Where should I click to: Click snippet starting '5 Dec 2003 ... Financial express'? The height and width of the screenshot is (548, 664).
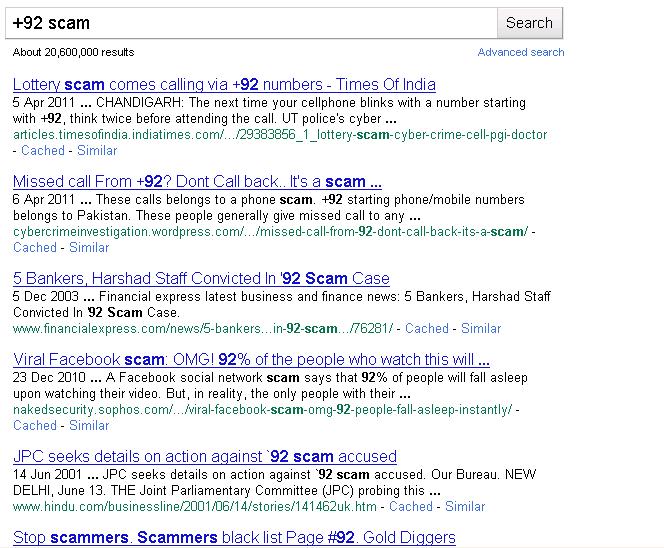pos(282,304)
